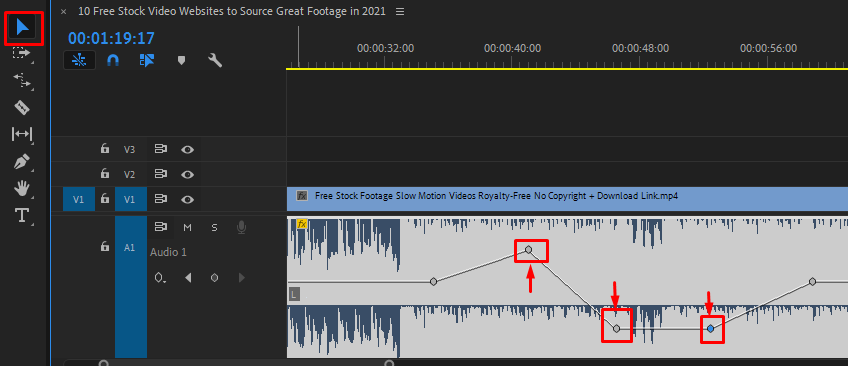Select the last keyframe on baseline

(x=812, y=282)
